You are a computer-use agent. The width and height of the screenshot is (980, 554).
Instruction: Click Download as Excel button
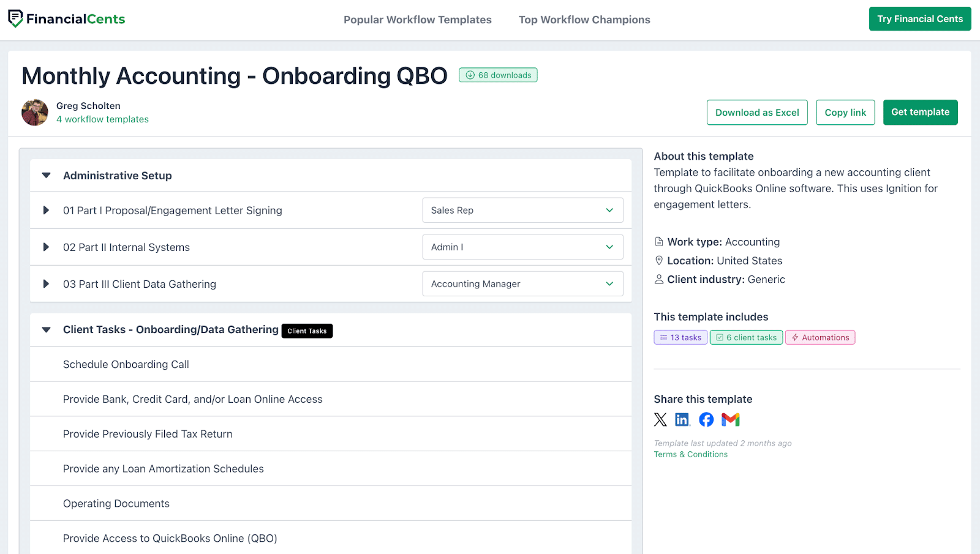coord(757,113)
